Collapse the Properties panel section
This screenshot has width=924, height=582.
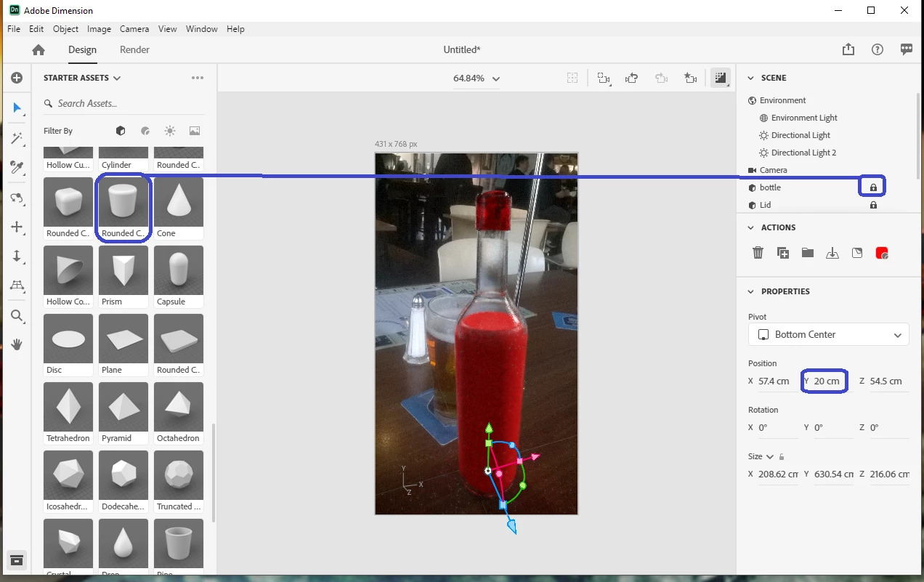[x=751, y=291]
